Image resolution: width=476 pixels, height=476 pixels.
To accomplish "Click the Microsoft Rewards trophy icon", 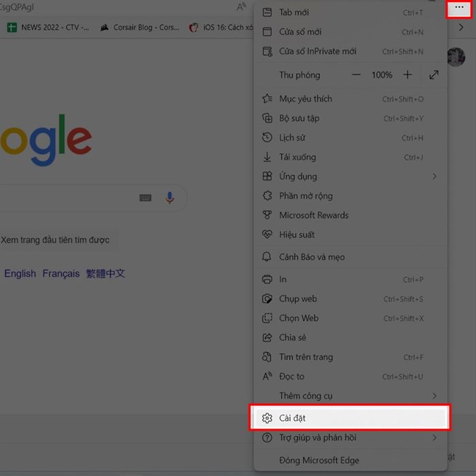I will (267, 215).
